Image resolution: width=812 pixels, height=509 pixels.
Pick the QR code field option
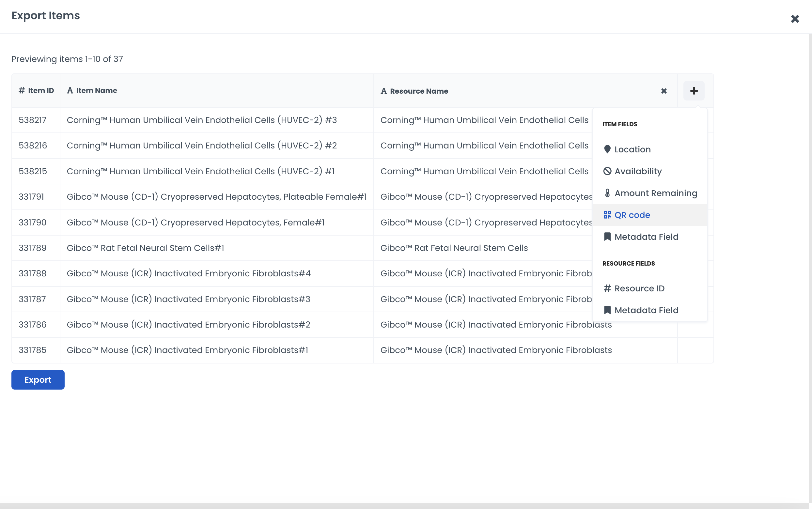(632, 215)
